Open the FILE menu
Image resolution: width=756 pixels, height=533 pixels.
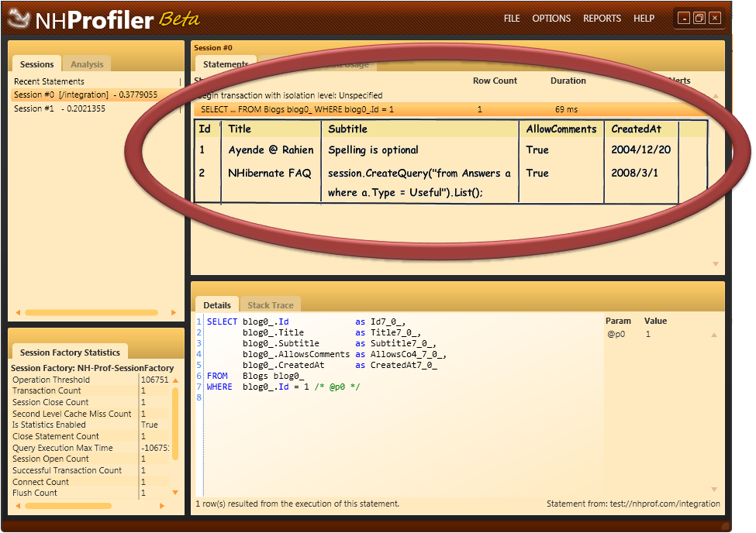512,19
